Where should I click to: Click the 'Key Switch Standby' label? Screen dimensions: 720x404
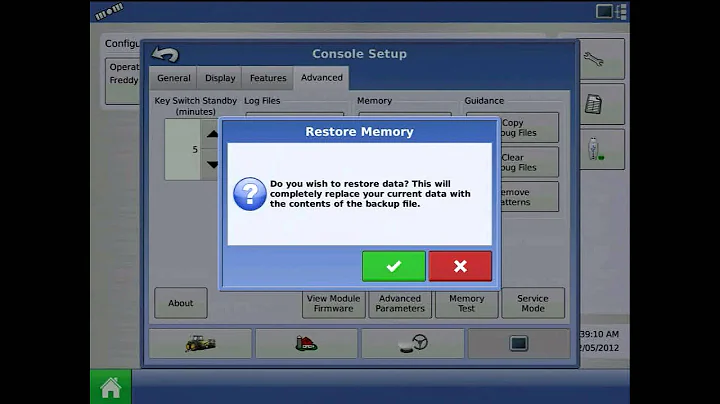[x=196, y=106]
